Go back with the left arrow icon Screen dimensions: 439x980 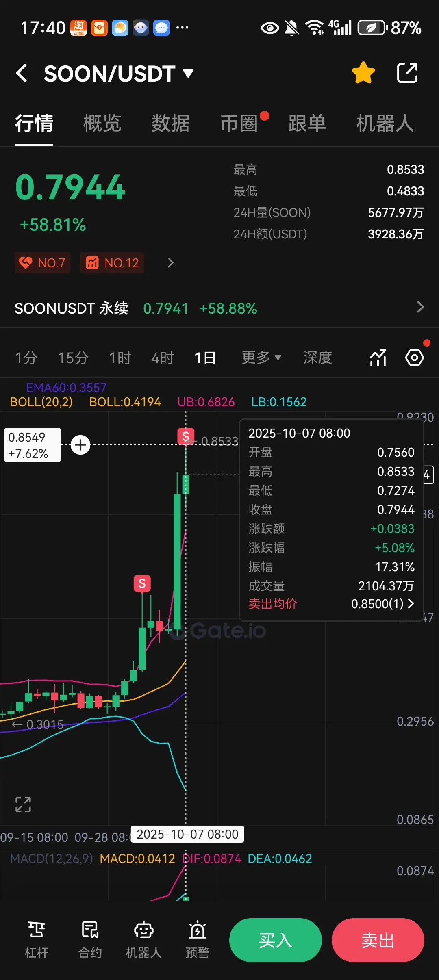(x=22, y=73)
